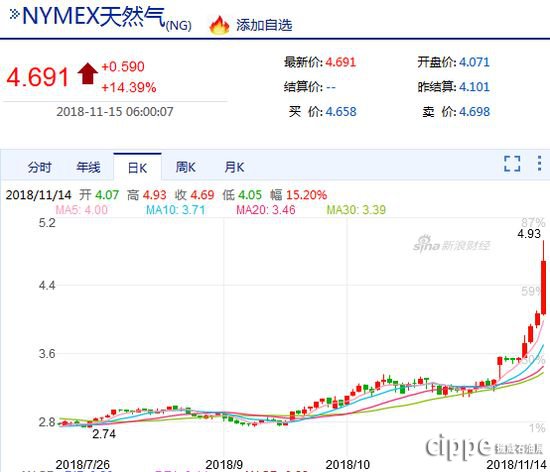The image size is (550, 472).
Task: Click the NYMEX天然气 title
Action: (x=94, y=16)
